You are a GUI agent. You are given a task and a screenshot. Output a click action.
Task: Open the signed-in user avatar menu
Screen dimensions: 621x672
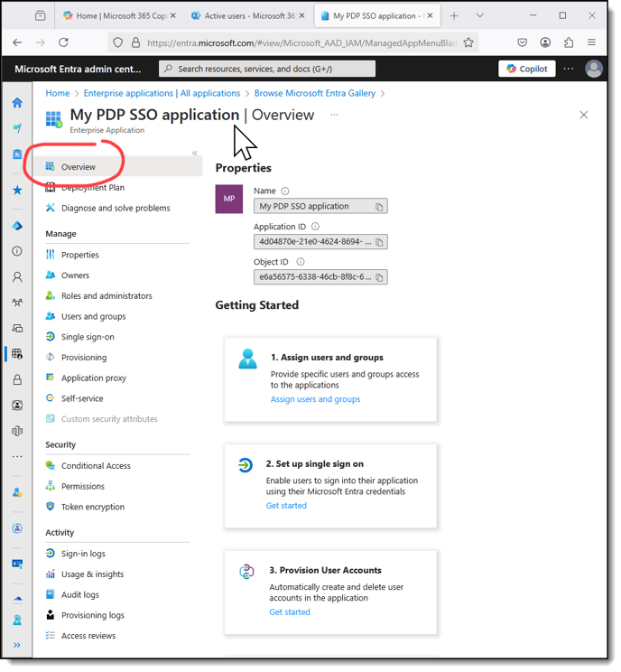point(594,69)
